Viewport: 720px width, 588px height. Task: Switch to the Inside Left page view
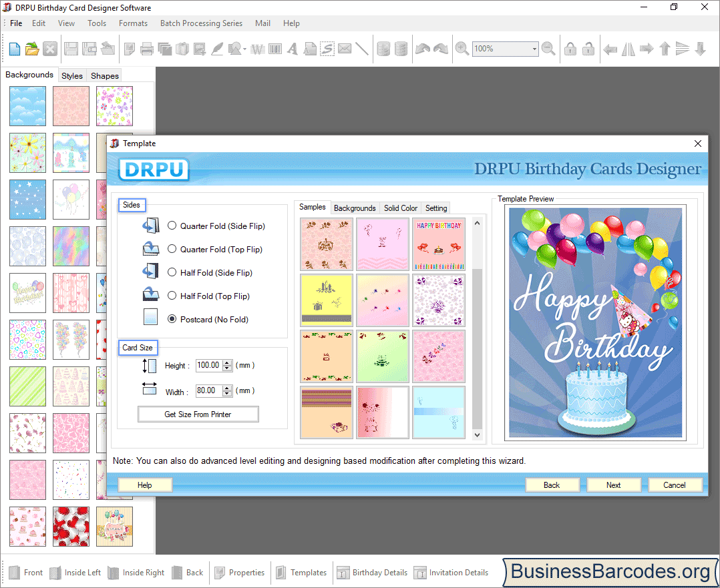75,573
